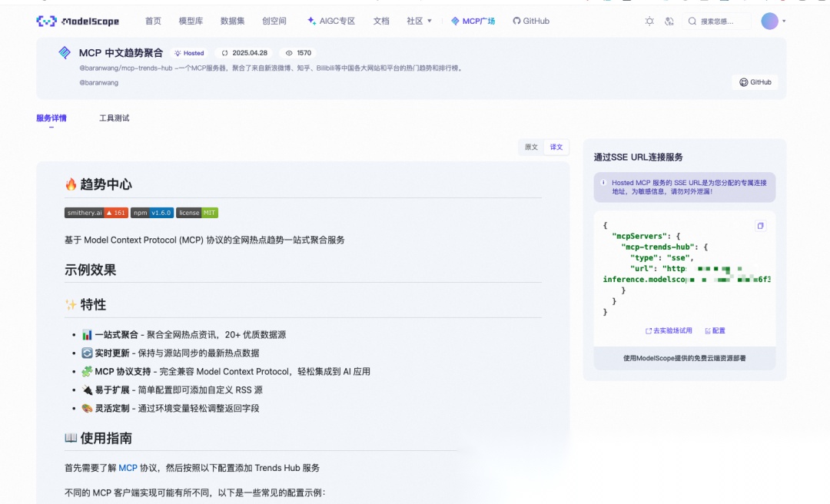This screenshot has width=830, height=504.
Task: Expand the avatar dropdown arrow
Action: [784, 22]
